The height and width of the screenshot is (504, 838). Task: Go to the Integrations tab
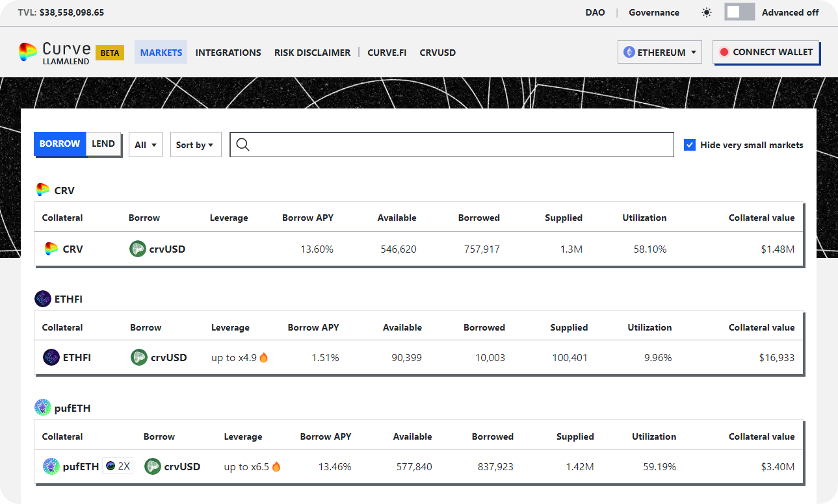coord(228,53)
